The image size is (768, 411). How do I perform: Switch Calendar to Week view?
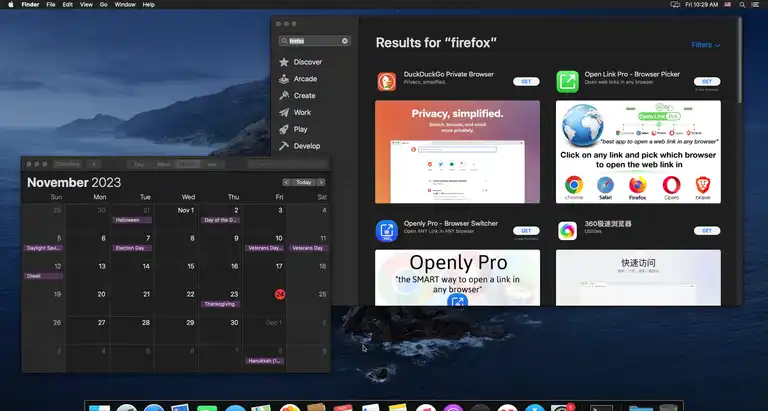tap(163, 165)
